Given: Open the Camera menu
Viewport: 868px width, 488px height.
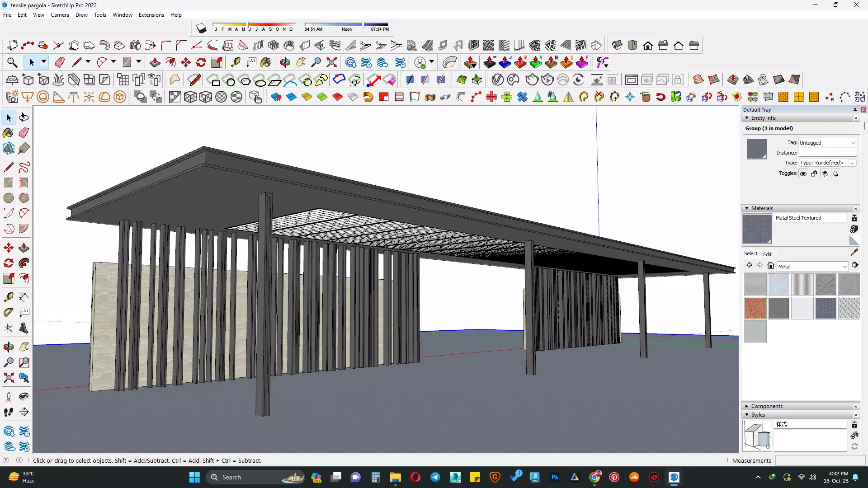Looking at the screenshot, I should pyautogui.click(x=60, y=15).
